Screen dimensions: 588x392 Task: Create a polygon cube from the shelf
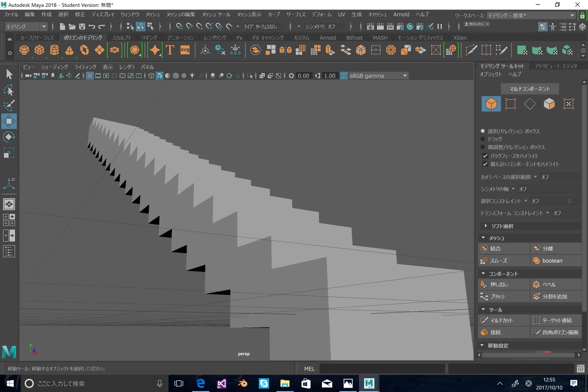point(39,50)
